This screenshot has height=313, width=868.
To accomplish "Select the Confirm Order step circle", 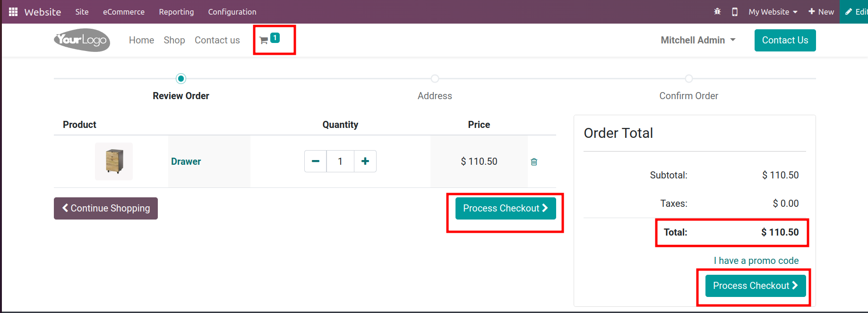I will tap(688, 78).
